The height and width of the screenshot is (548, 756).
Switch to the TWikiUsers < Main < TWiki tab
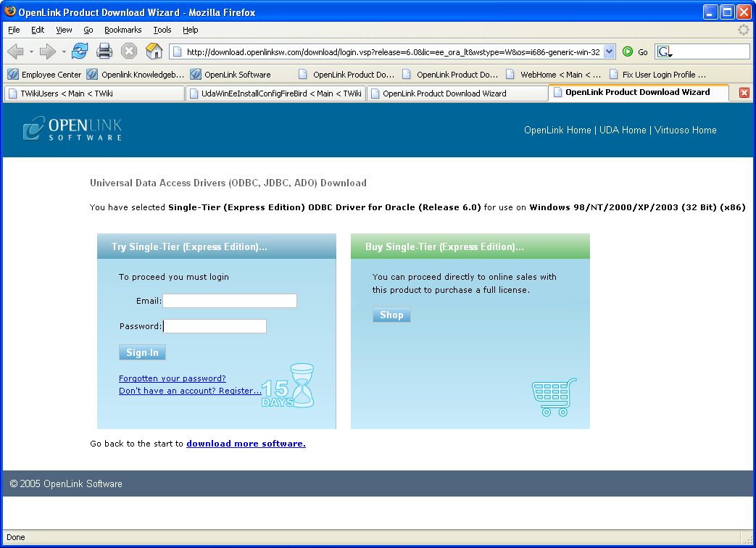[x=94, y=94]
